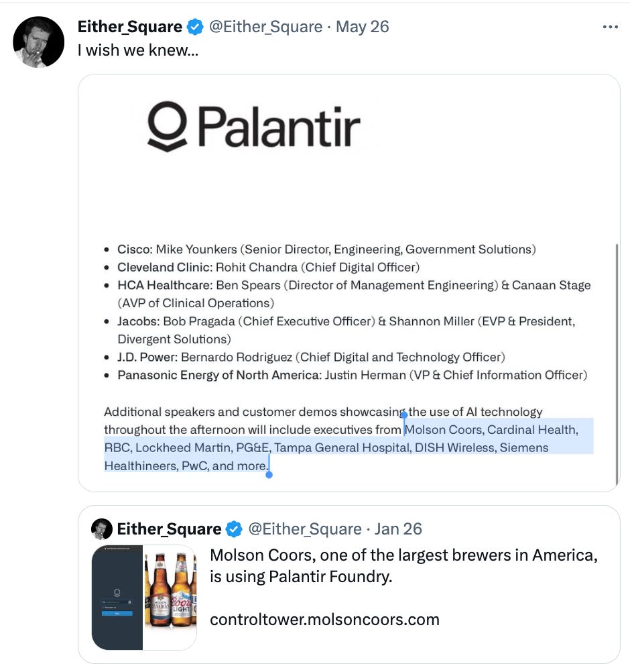Click the quoted tweet's small avatar
Screen dimensions: 630x672
tap(101, 528)
